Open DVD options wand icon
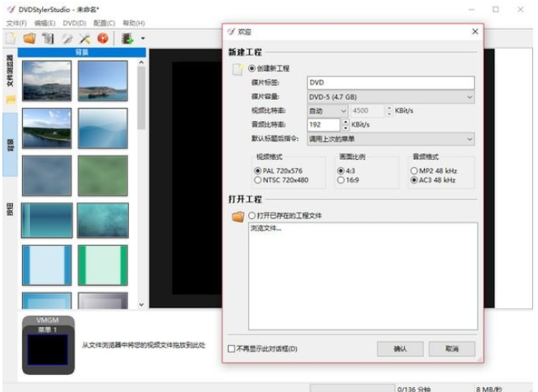Image resolution: width=538 pixels, height=392 pixels. [67, 38]
